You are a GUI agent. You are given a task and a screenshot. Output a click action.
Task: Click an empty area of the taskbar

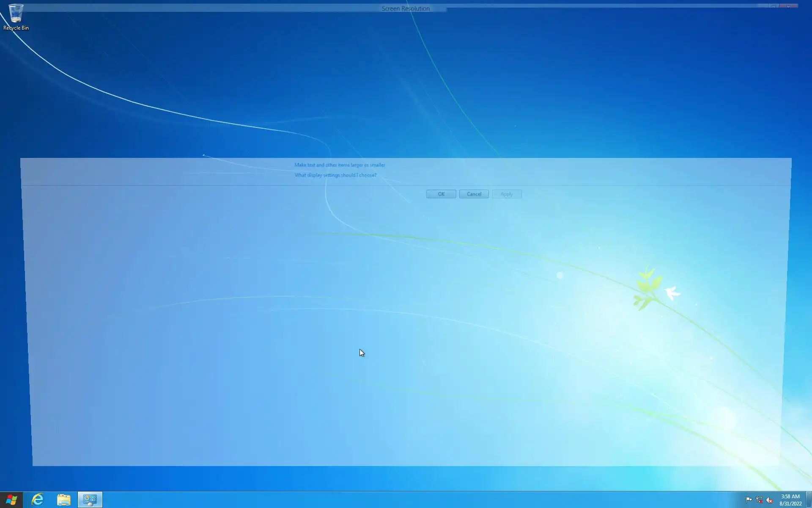click(423, 500)
